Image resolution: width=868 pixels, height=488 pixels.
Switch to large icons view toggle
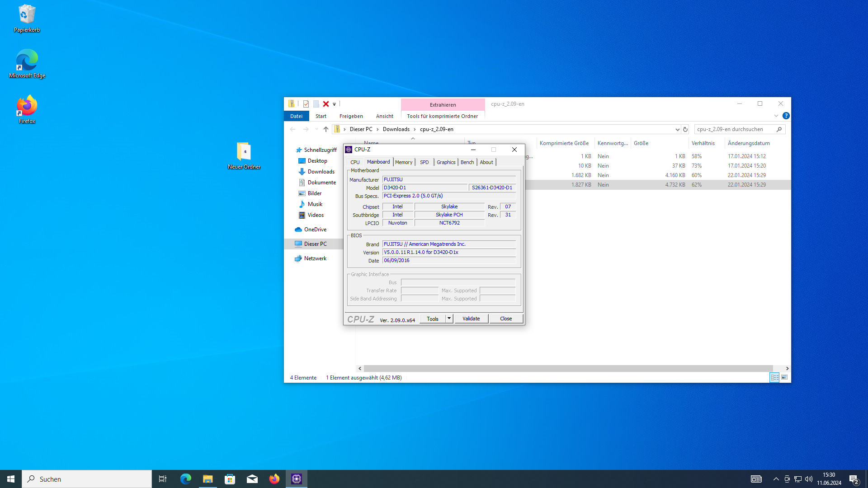click(784, 377)
